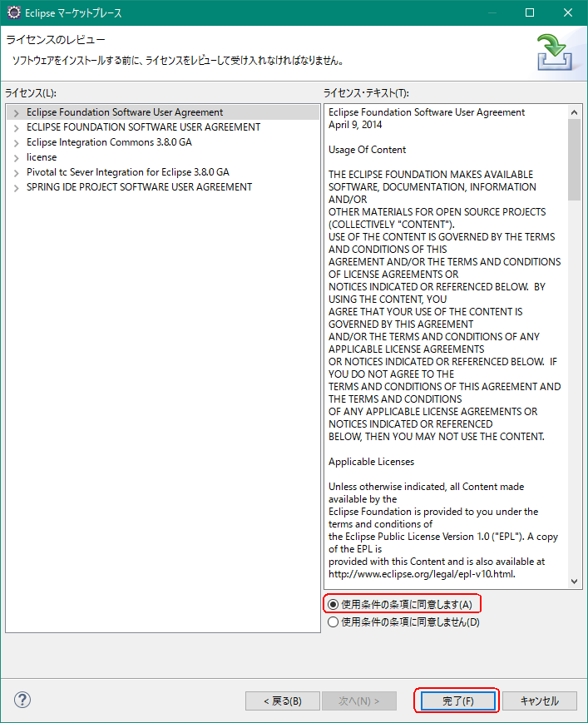
Task: Select the do not accept terms radio button
Action: click(333, 621)
